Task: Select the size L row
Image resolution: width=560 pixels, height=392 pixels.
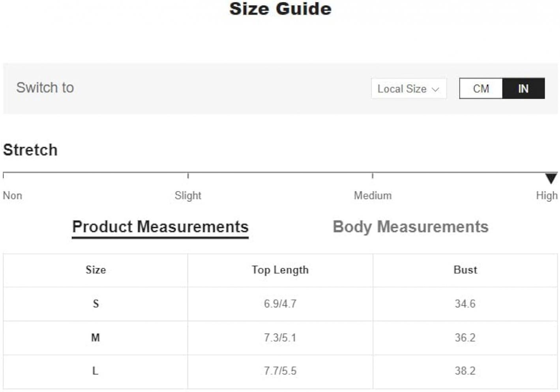Action: (280, 371)
